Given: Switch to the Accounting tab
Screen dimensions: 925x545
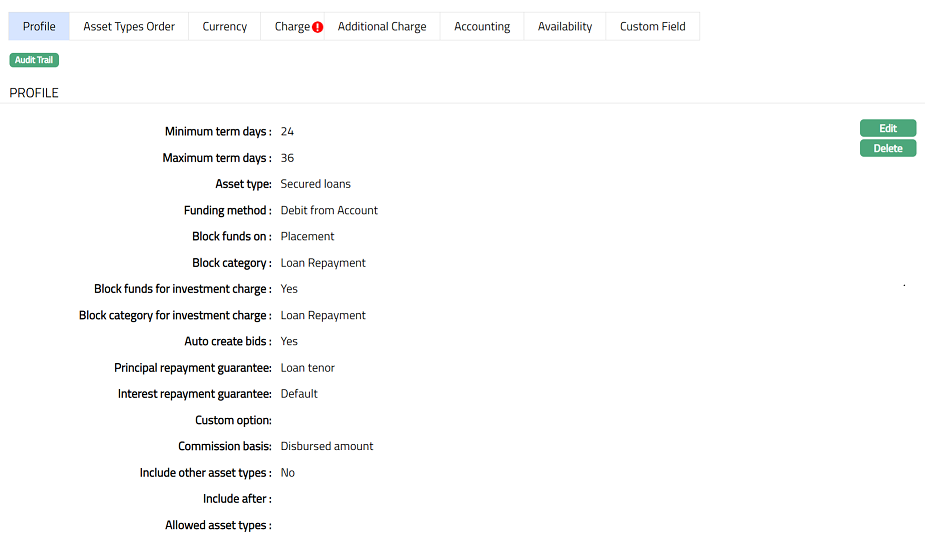Looking at the screenshot, I should click(482, 27).
